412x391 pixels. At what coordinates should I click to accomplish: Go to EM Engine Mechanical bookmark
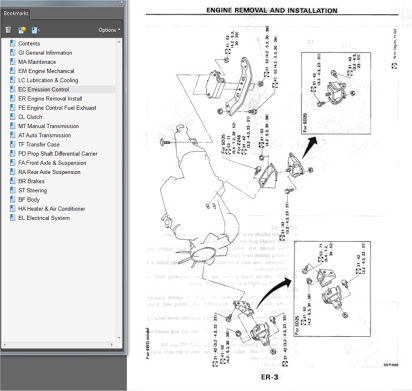46,71
